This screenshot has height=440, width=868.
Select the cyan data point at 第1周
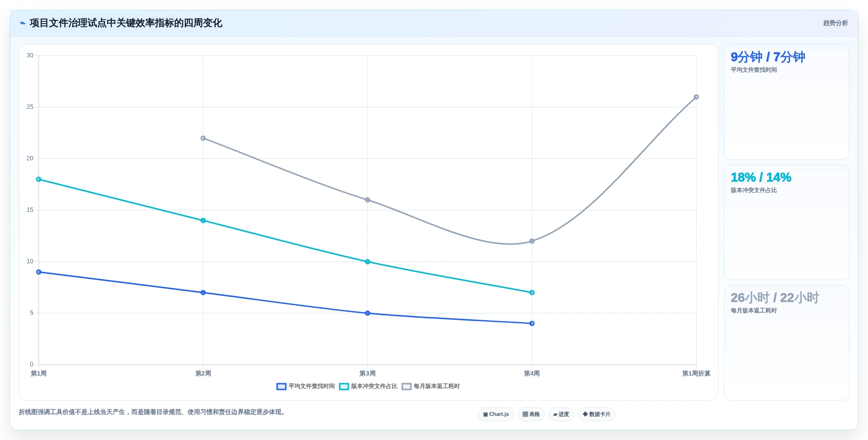(x=39, y=180)
